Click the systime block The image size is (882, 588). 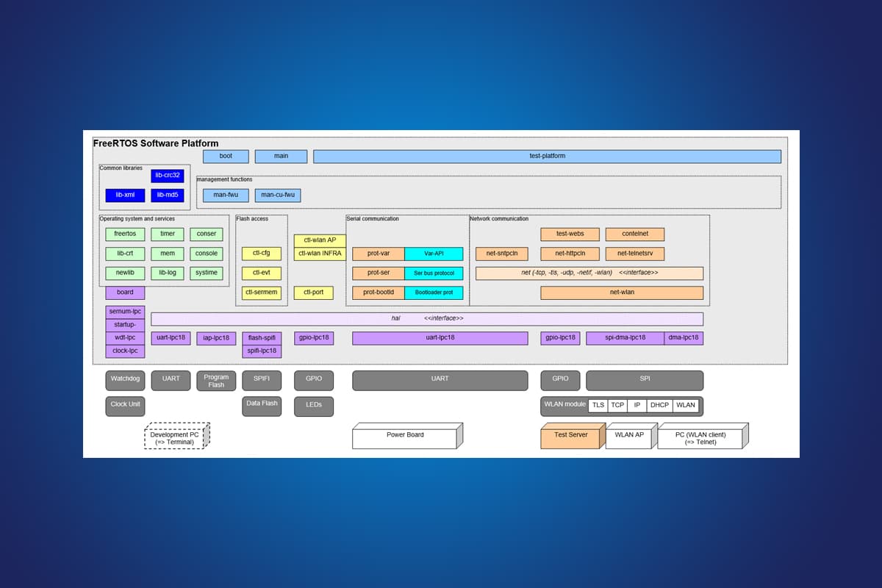[207, 273]
